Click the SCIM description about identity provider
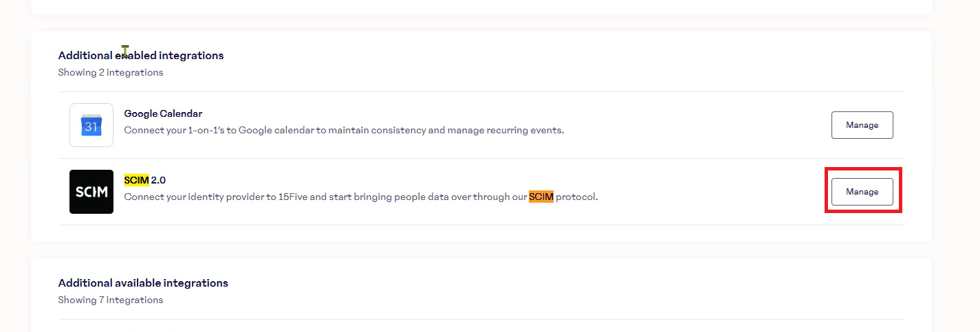The image size is (980, 332). (361, 197)
